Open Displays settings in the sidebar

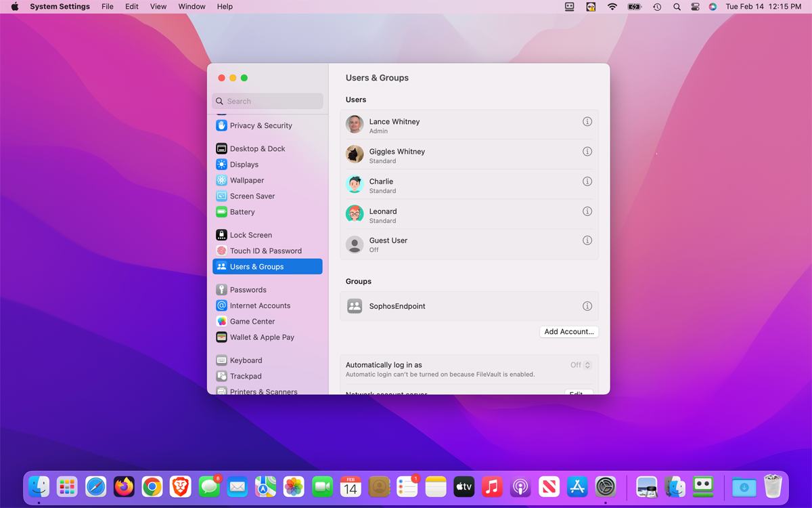[x=244, y=164]
